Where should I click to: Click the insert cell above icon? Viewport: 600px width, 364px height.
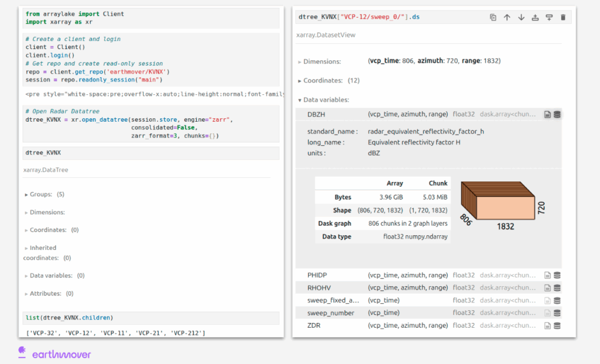pyautogui.click(x=535, y=18)
